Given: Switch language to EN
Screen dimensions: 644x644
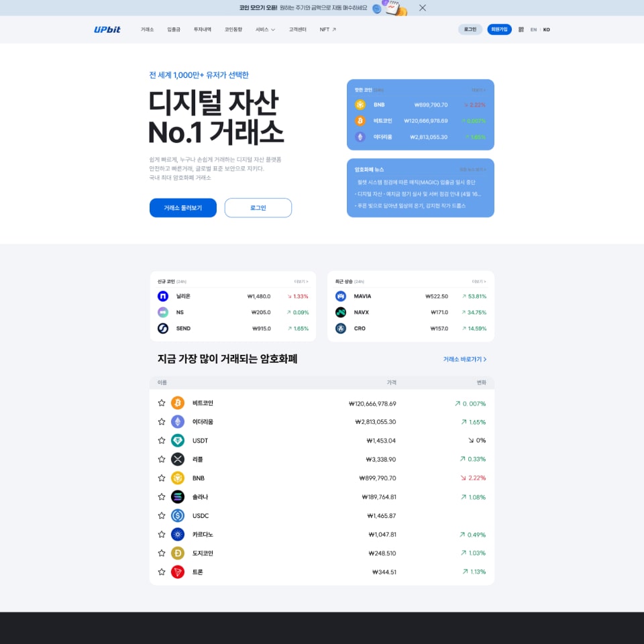Looking at the screenshot, I should pyautogui.click(x=533, y=30).
